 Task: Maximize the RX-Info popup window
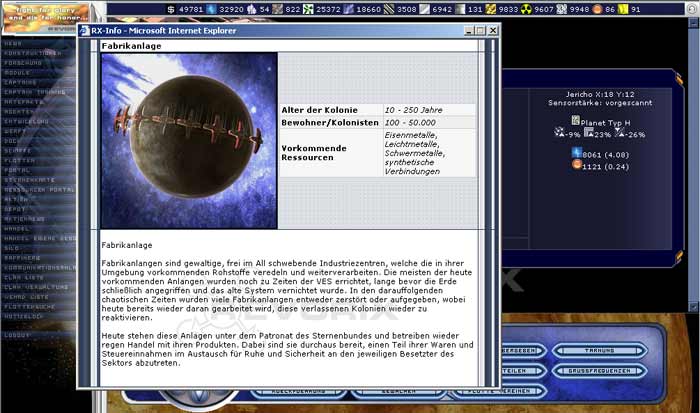480,31
